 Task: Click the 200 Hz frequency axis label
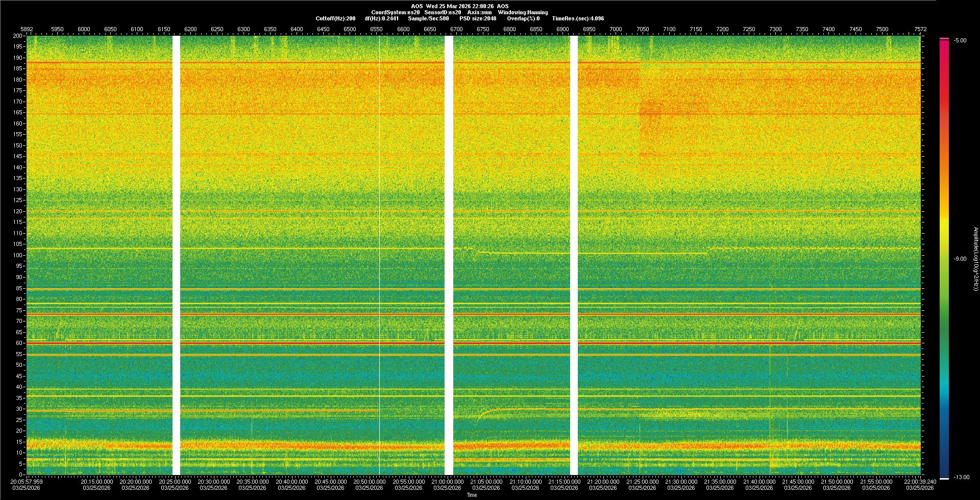pyautogui.click(x=17, y=36)
